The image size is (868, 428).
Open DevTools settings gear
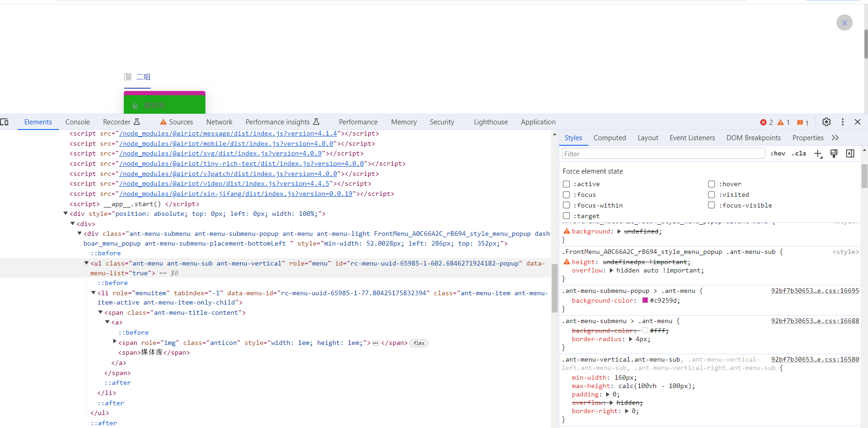pyautogui.click(x=826, y=122)
